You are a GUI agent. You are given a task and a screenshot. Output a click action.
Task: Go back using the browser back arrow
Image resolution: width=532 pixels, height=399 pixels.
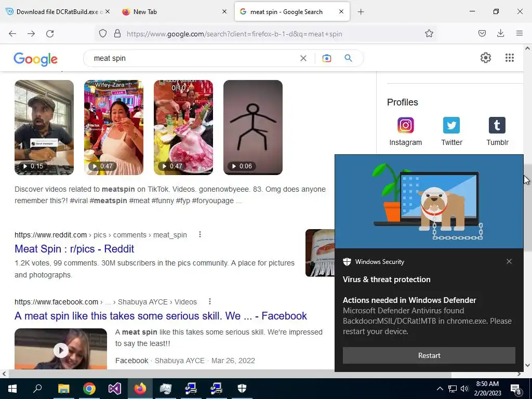[12, 34]
